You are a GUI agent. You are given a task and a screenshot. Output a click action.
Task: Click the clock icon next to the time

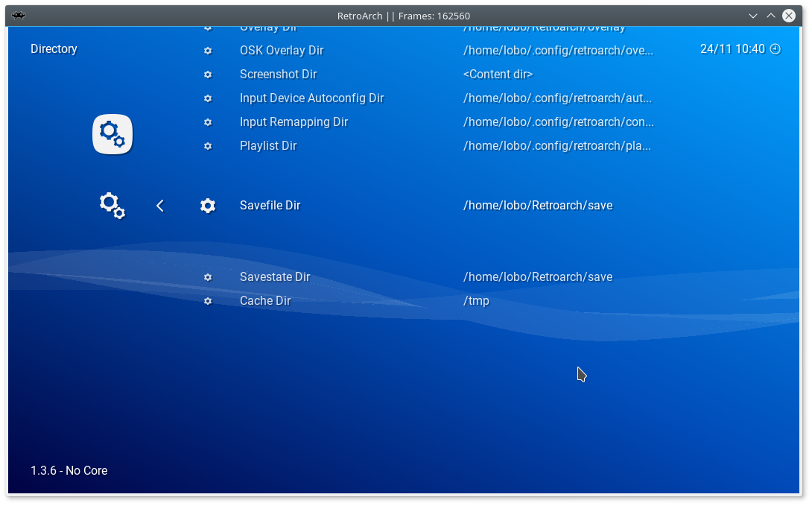pyautogui.click(x=775, y=49)
